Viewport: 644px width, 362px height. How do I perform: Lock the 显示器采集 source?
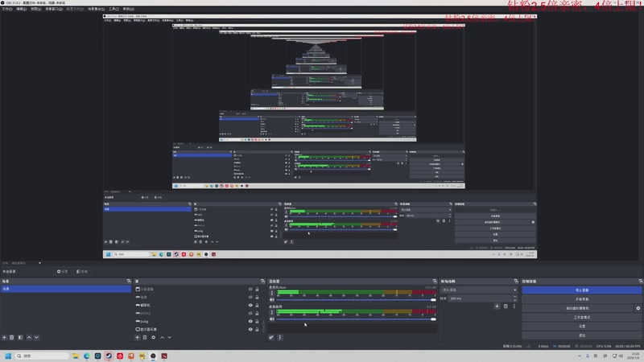257,329
